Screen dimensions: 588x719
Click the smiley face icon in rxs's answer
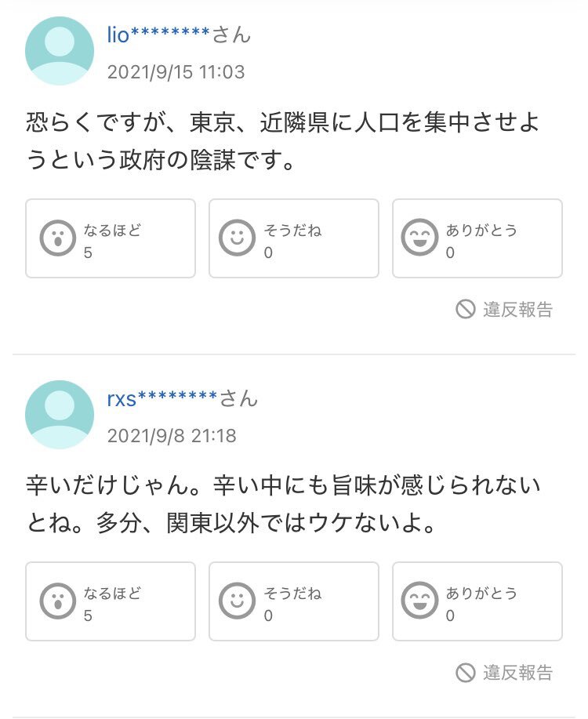[237, 601]
